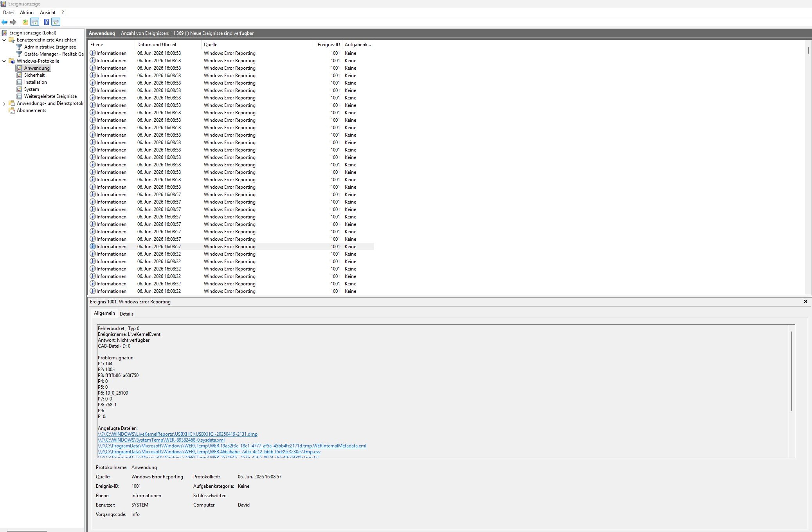Open the WER.466a6abe tmp.csv file link
The height and width of the screenshot is (532, 812).
pos(209,452)
